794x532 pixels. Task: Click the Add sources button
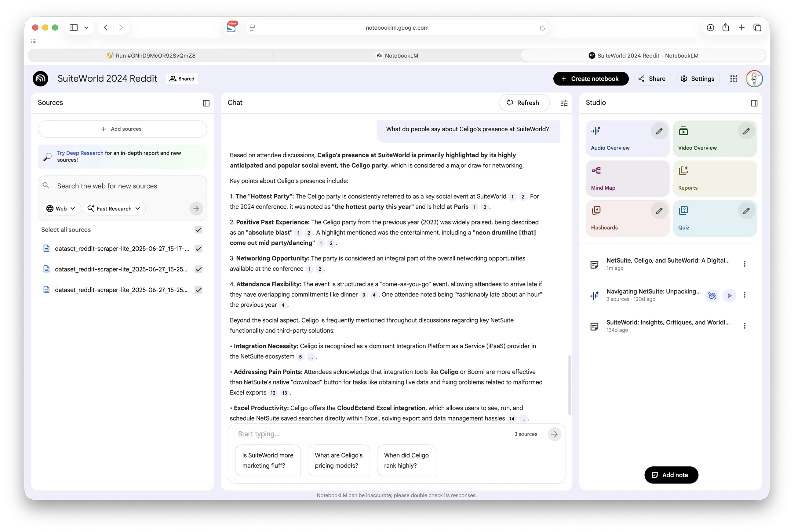point(122,129)
